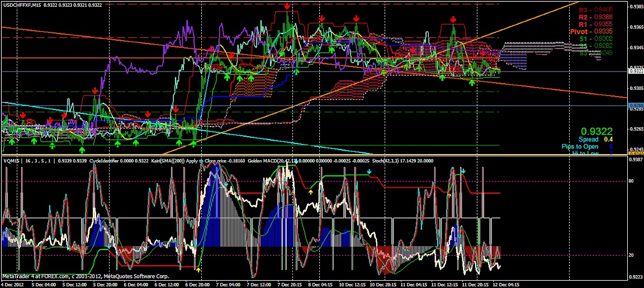
Task: Select the yellow up arrow on the green step line
Action: (x=311, y=191)
